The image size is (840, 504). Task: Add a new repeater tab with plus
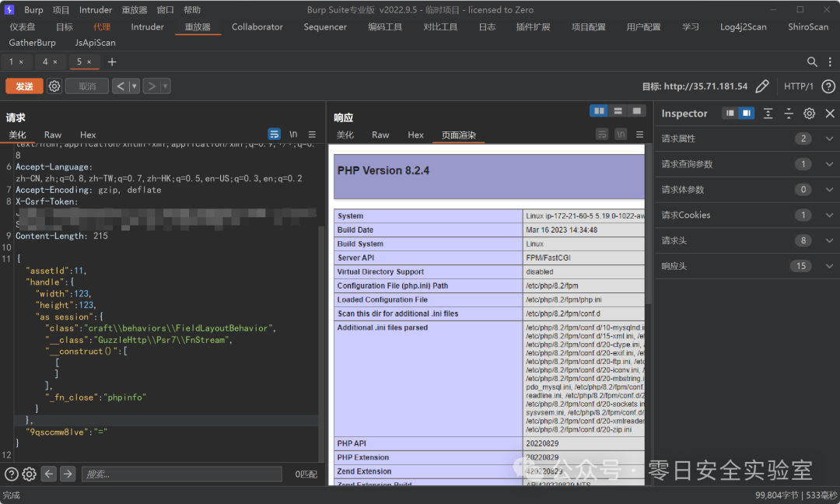tap(112, 62)
